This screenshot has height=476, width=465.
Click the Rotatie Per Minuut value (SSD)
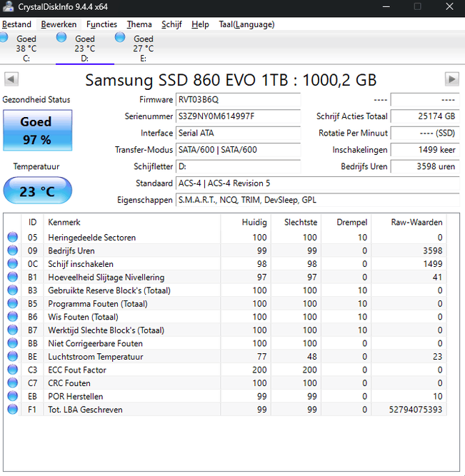point(425,133)
